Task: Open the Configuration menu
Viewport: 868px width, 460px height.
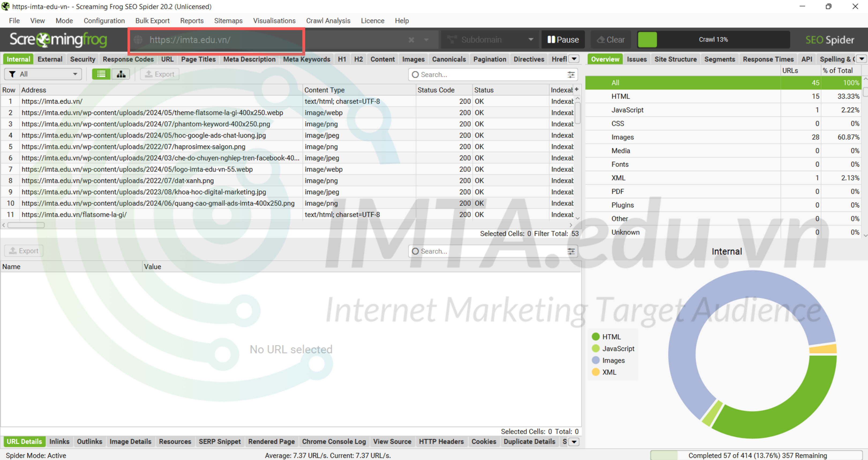Action: click(x=104, y=21)
